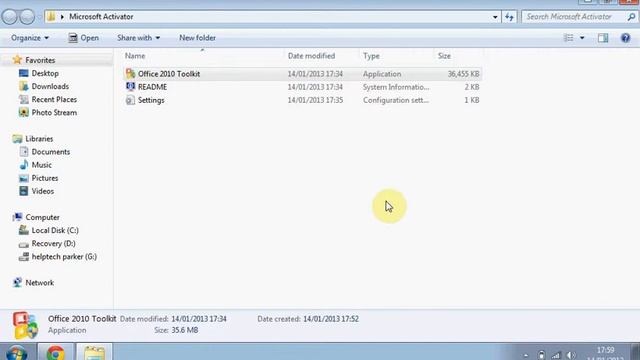Click the search magnifier icon
Viewport: 640px width, 360px height.
point(631,17)
